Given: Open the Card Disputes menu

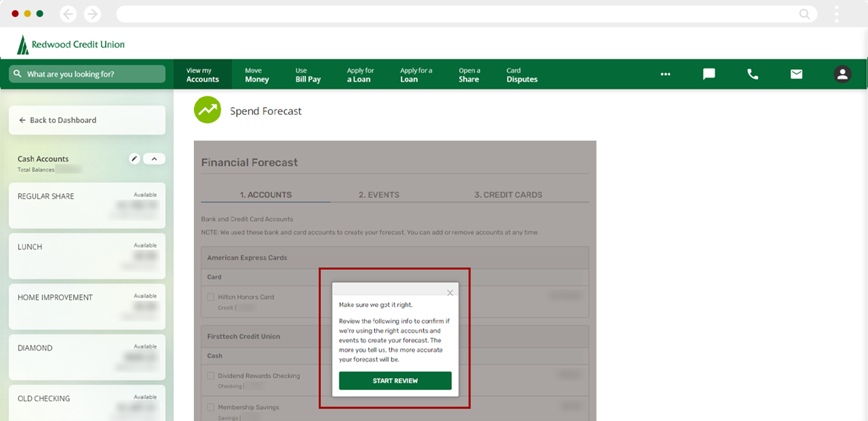Looking at the screenshot, I should click(x=522, y=74).
